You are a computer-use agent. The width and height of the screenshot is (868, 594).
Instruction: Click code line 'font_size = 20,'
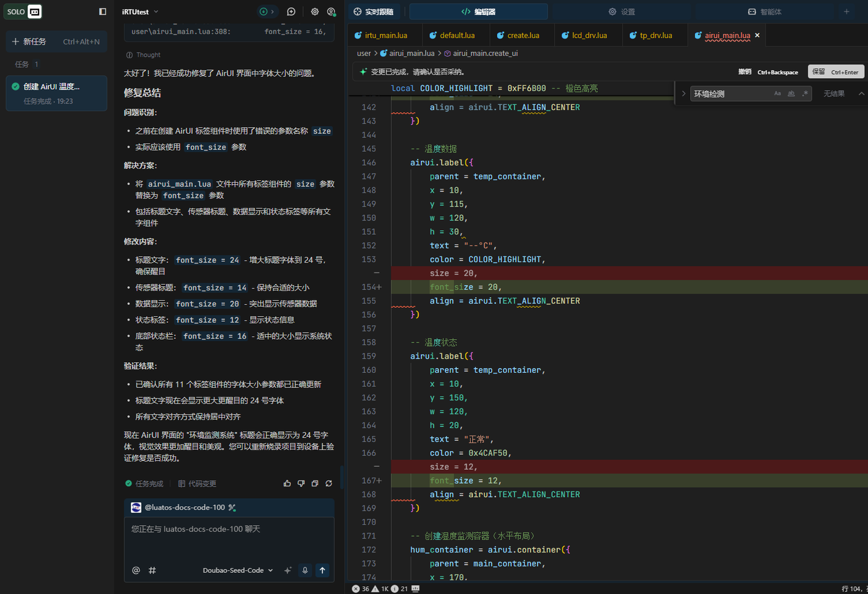point(465,287)
